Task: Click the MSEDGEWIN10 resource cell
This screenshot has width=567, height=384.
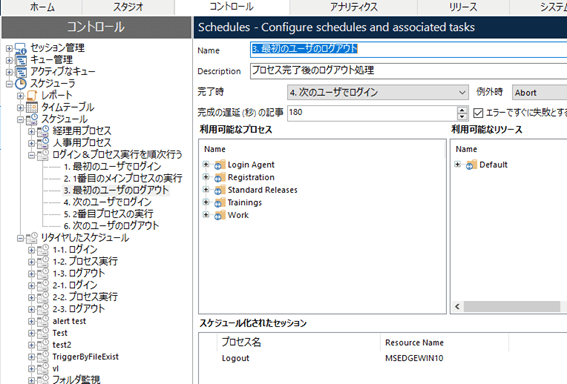Action: (x=414, y=358)
